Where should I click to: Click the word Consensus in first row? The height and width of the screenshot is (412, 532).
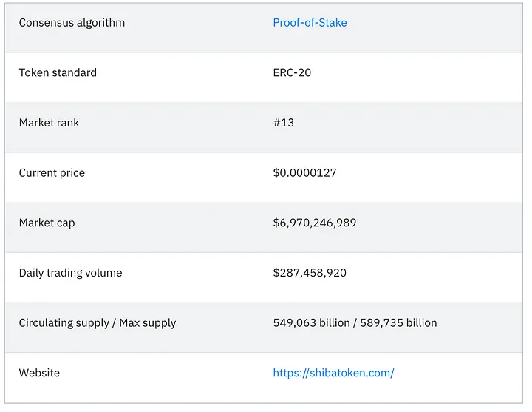(x=46, y=23)
